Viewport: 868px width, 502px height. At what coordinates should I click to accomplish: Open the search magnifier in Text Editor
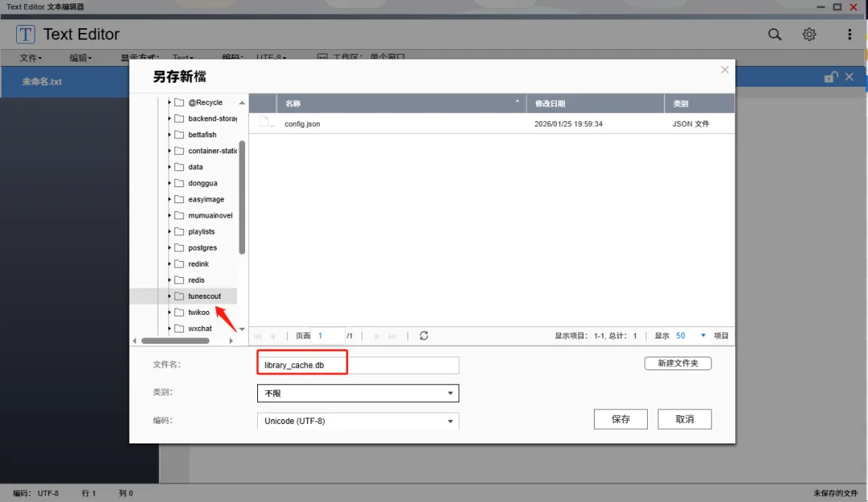pyautogui.click(x=775, y=35)
